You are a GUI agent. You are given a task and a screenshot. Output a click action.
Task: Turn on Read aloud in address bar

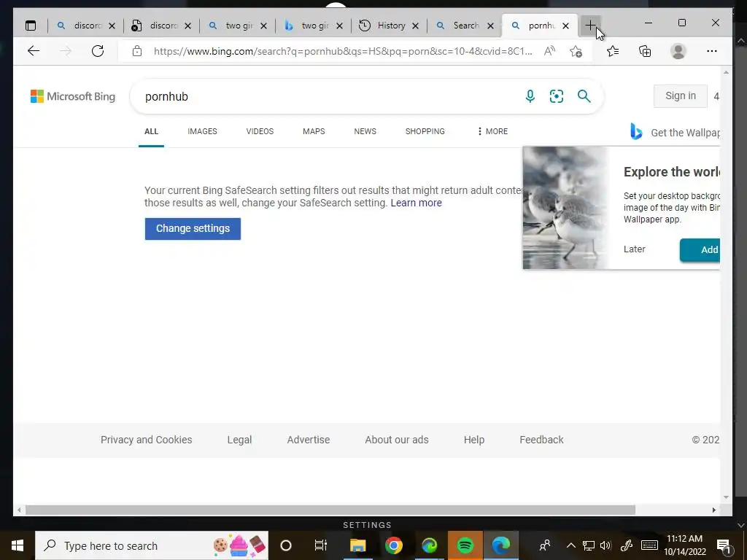point(549,51)
